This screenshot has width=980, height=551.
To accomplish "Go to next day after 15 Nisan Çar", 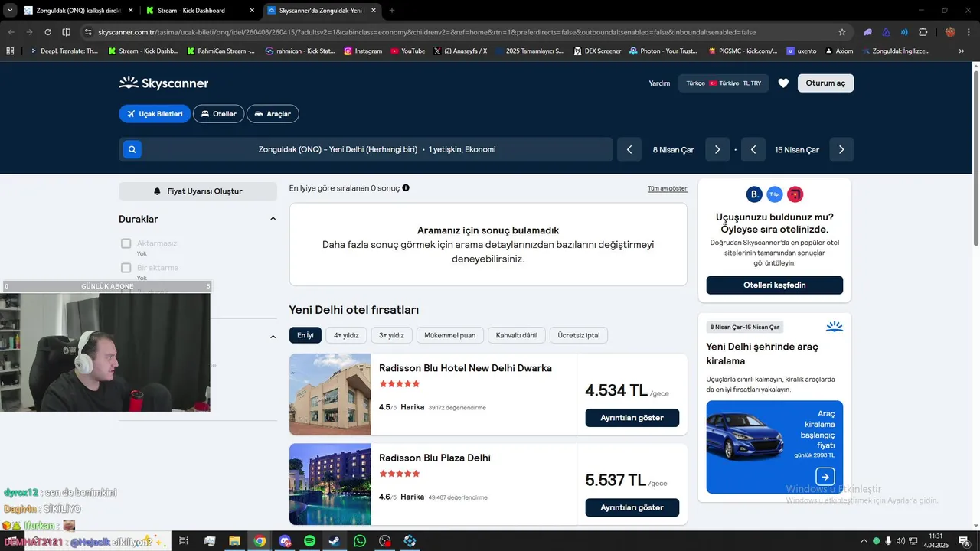I will pos(841,149).
